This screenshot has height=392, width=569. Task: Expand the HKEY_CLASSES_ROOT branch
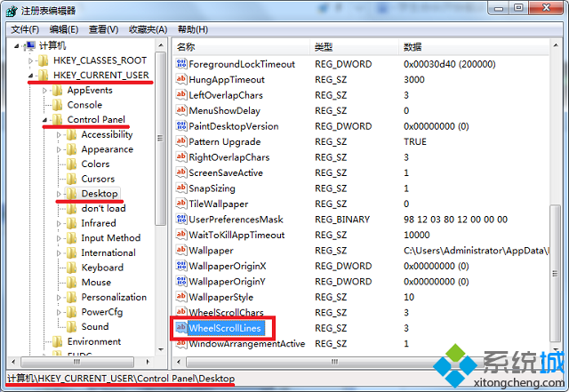(x=30, y=60)
